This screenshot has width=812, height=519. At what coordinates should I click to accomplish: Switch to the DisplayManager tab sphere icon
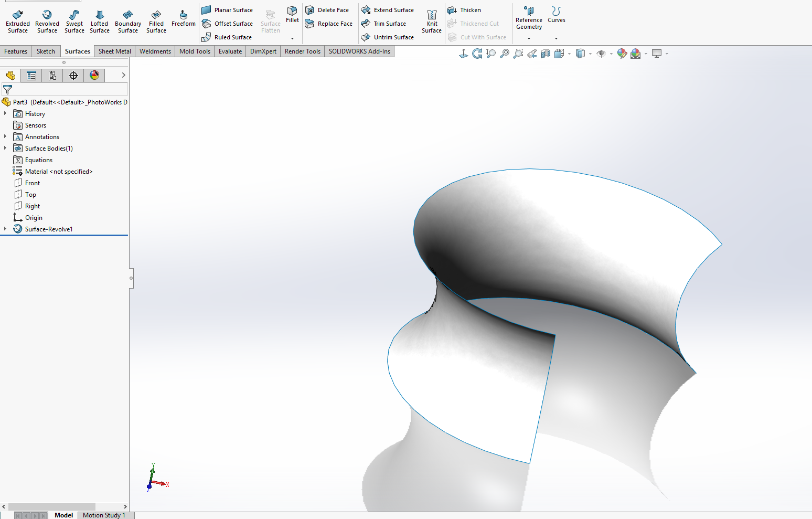click(x=94, y=75)
